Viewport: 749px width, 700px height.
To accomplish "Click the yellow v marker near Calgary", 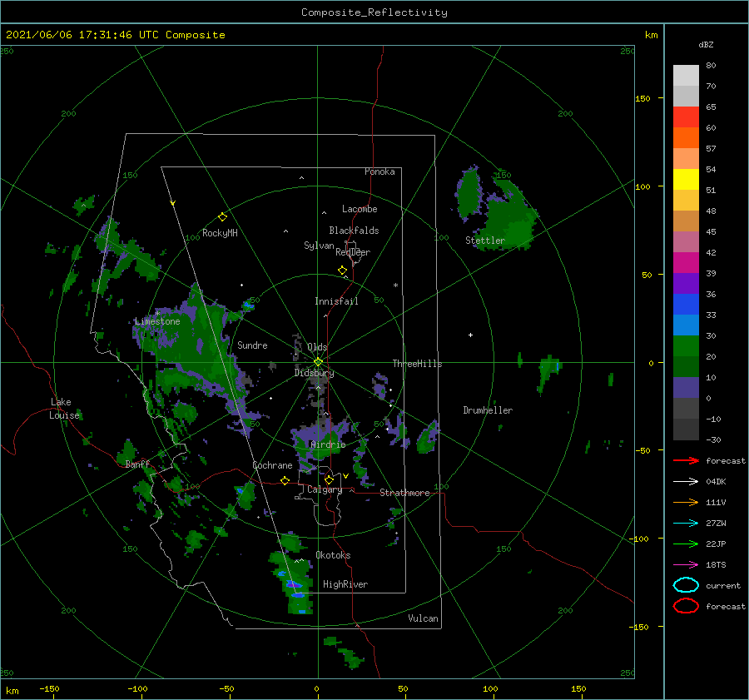I will click(x=345, y=476).
